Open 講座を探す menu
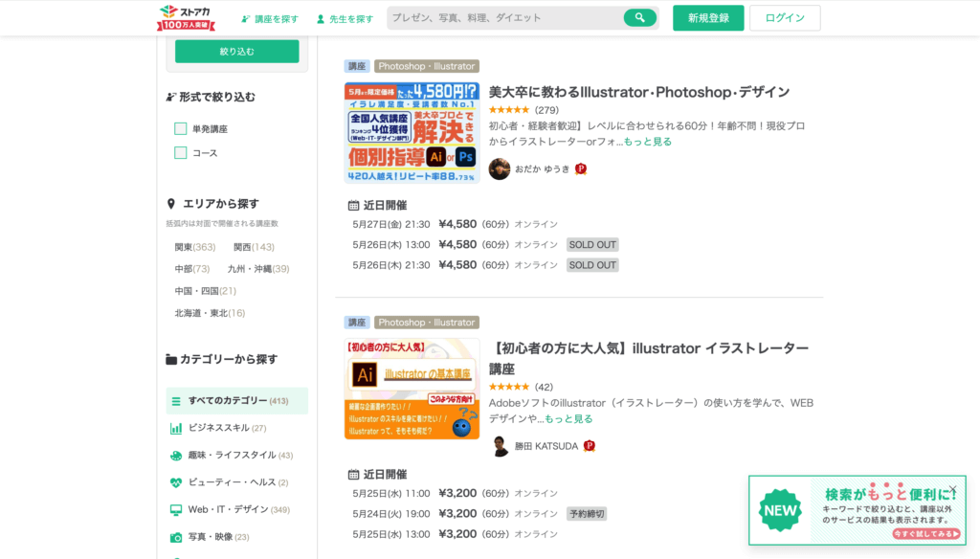 (270, 19)
